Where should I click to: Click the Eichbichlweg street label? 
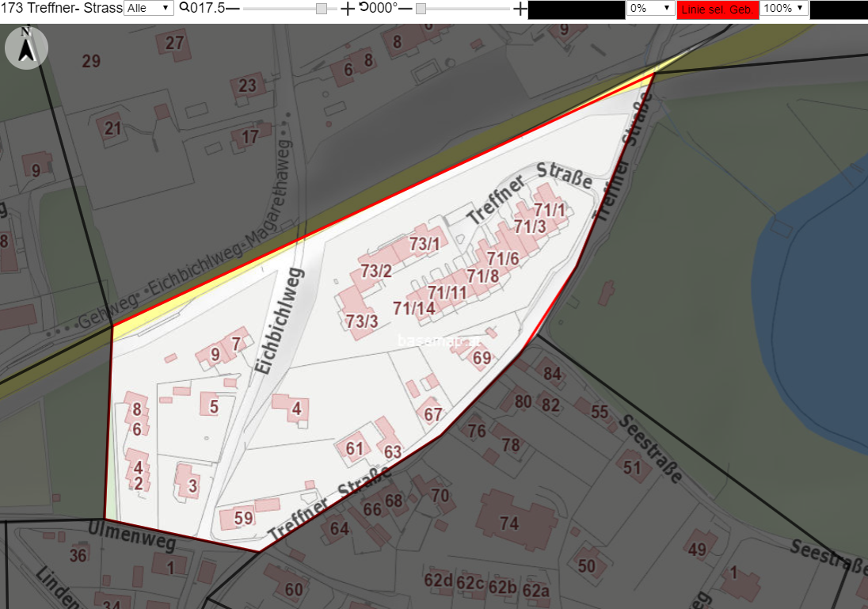tap(280, 321)
